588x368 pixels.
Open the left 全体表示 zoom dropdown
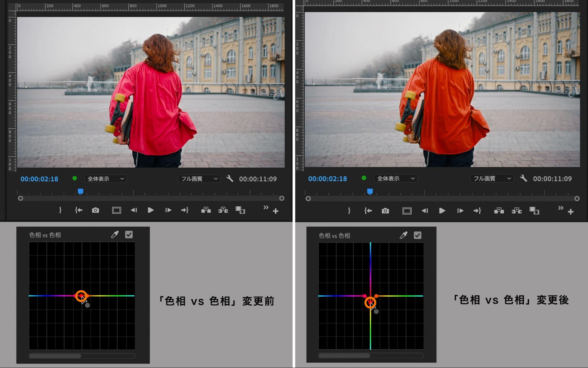pos(105,179)
